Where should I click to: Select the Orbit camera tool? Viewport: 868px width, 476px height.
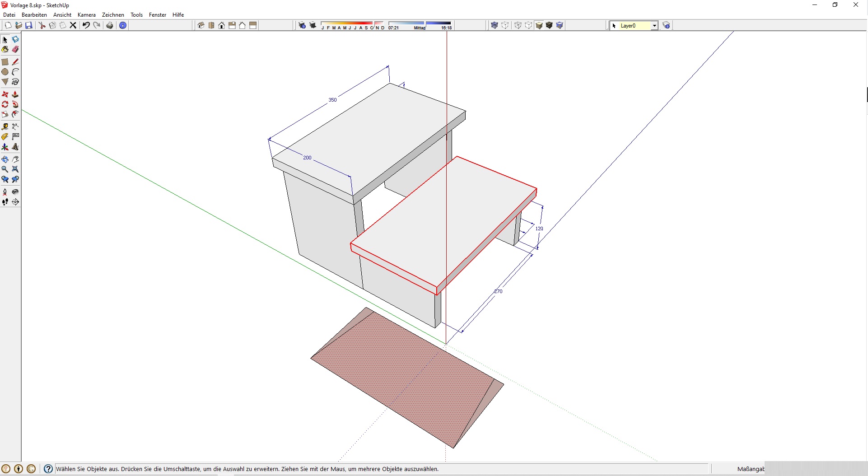(5, 159)
